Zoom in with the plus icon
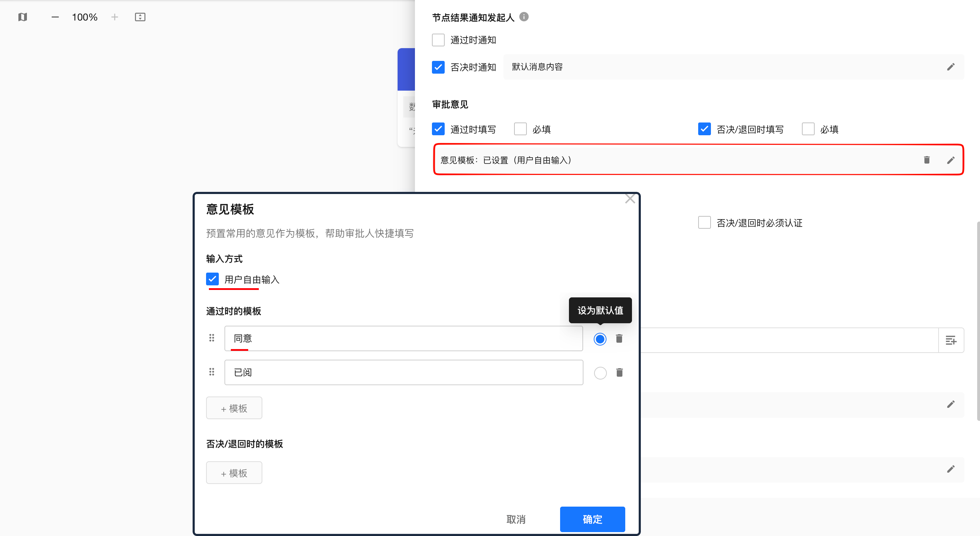 coord(114,17)
